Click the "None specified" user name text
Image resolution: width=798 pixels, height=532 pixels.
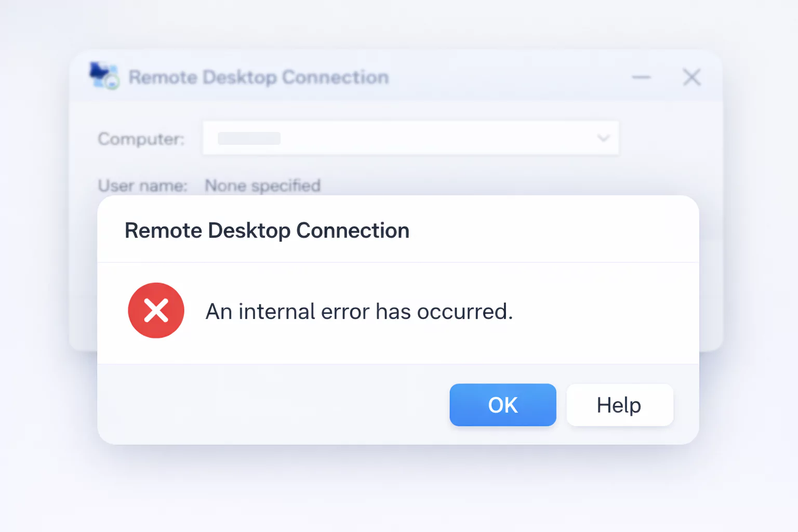tap(262, 185)
